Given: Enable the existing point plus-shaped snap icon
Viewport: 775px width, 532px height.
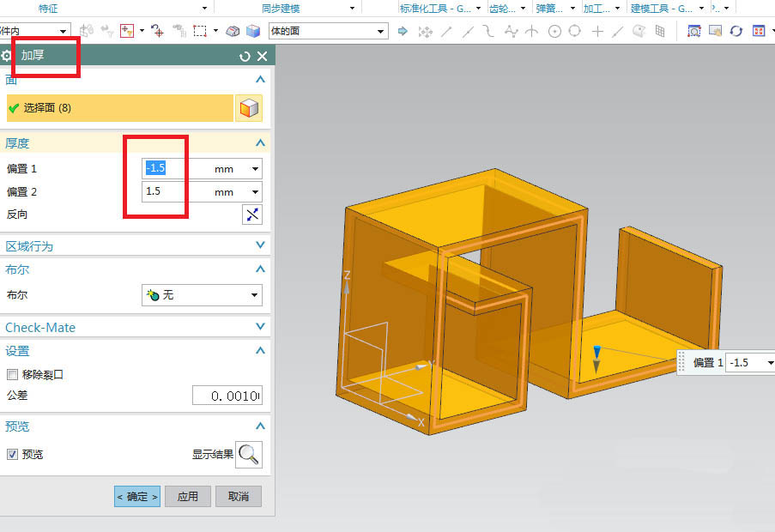Looking at the screenshot, I should click(x=597, y=32).
